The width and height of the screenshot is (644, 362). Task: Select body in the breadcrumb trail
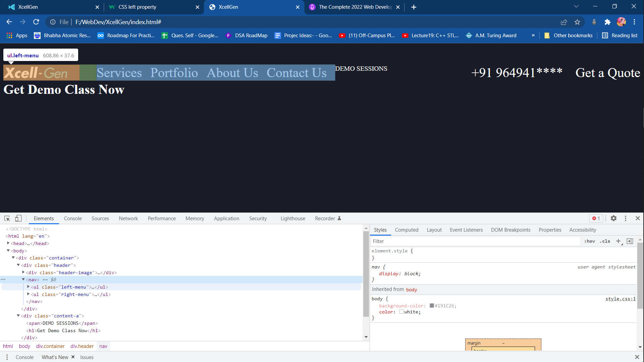pyautogui.click(x=24, y=346)
